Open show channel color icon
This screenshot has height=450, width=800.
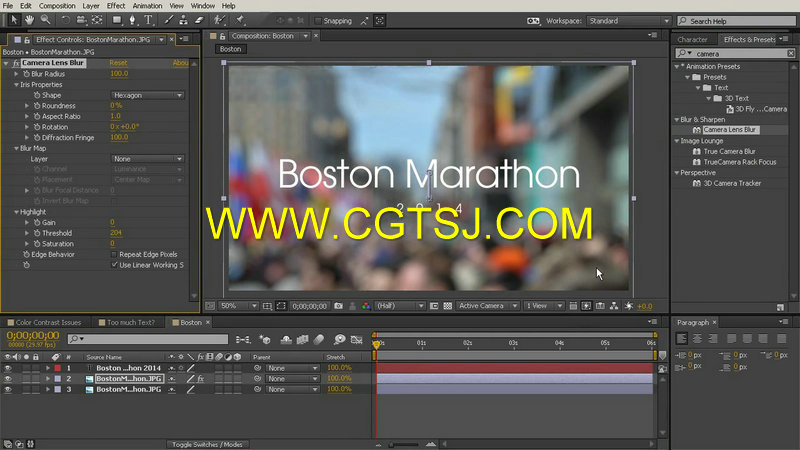click(x=366, y=306)
